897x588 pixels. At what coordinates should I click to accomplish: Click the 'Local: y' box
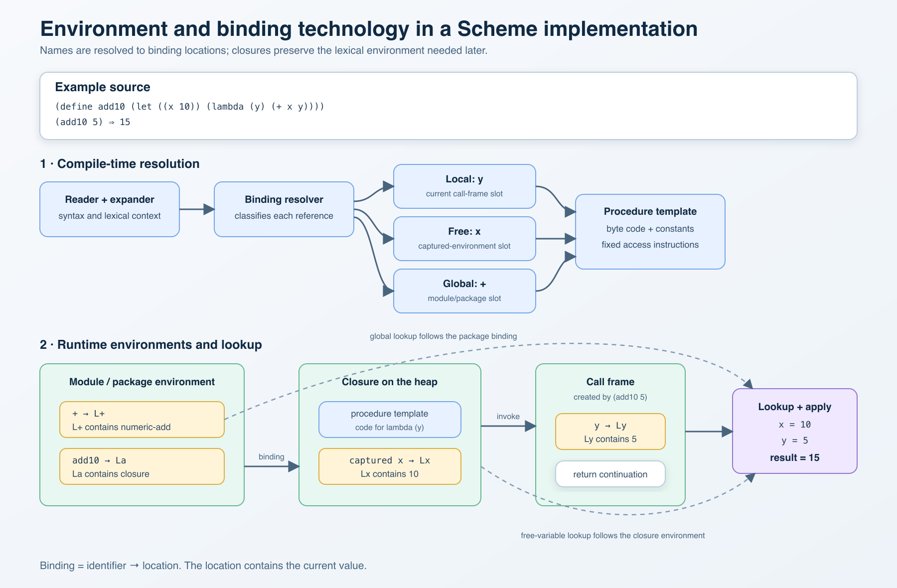pyautogui.click(x=464, y=186)
